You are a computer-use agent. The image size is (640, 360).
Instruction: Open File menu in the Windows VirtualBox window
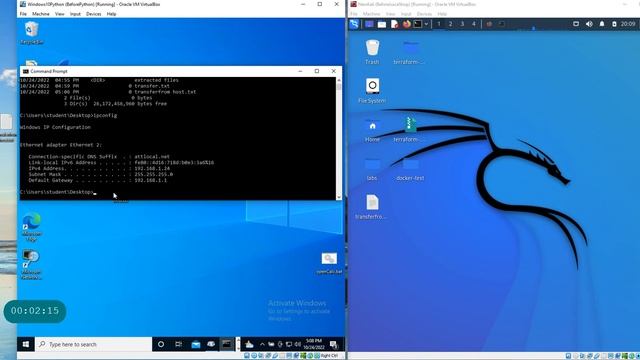(x=23, y=14)
